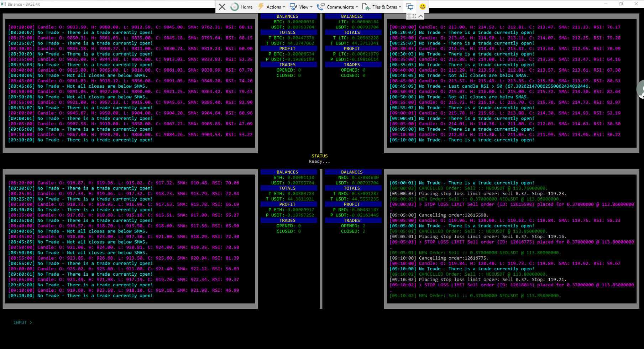Click the candle row with O: 213.00

(505, 27)
